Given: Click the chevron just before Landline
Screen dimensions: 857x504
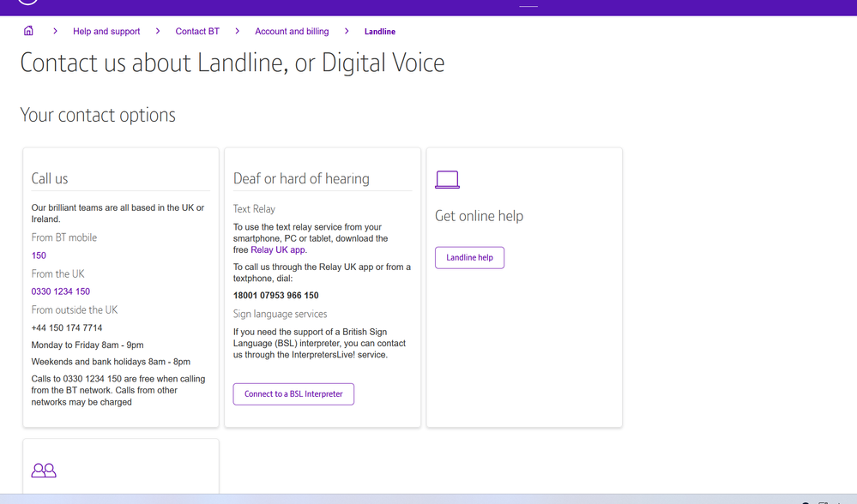Looking at the screenshot, I should tap(347, 31).
